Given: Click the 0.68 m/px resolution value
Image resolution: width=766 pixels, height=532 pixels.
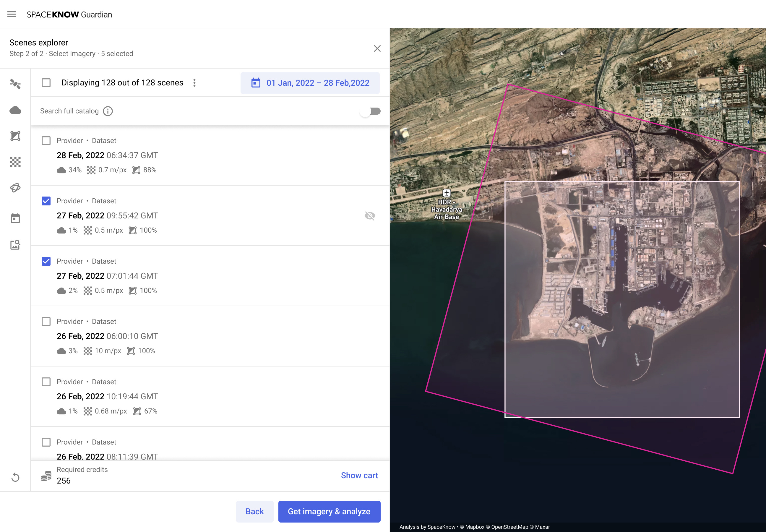Looking at the screenshot, I should 111,411.
